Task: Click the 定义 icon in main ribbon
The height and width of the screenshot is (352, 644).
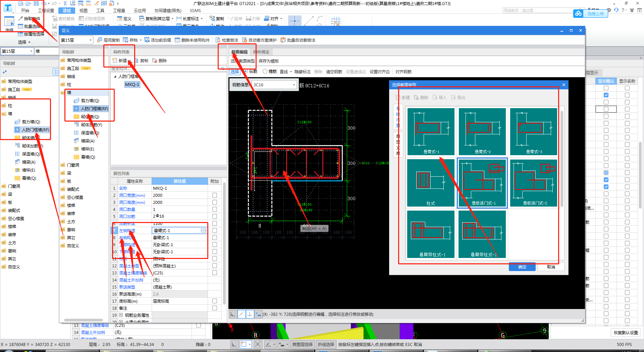Action: point(120,18)
